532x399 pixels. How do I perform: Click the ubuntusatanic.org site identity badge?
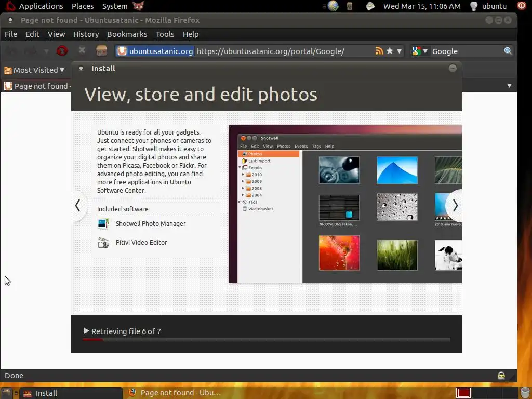point(155,51)
